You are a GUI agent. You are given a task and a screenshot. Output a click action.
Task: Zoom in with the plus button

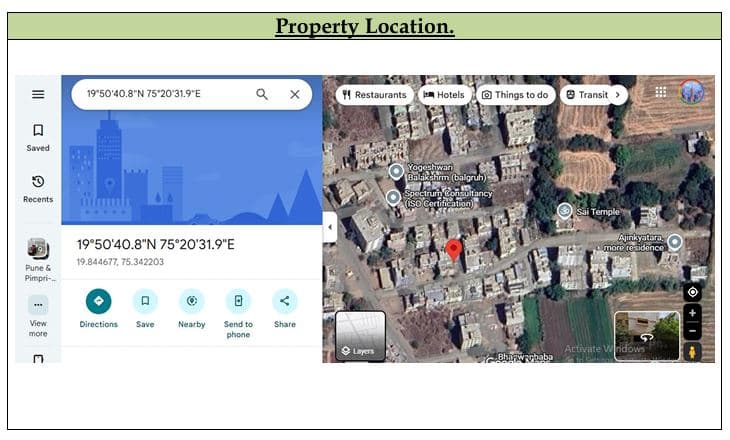tap(692, 313)
